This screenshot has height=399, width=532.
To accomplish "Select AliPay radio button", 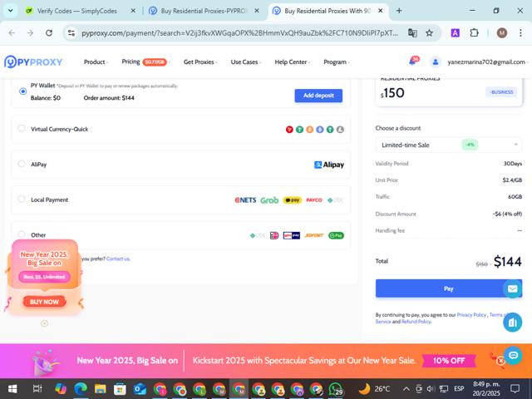I will tap(22, 164).
